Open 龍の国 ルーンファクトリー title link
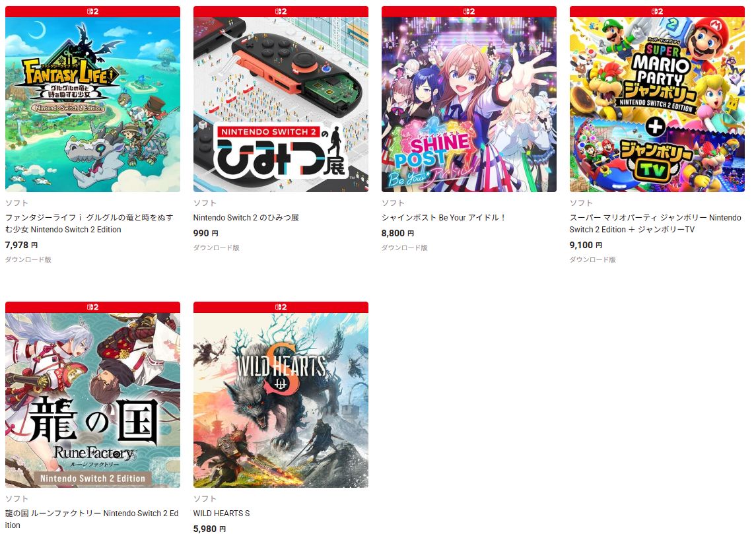Image resolution: width=756 pixels, height=534 pixels. (x=92, y=519)
